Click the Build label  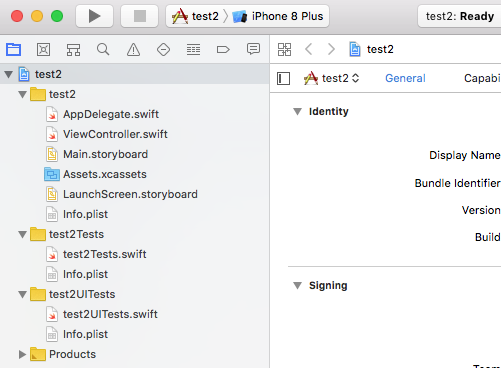point(488,237)
